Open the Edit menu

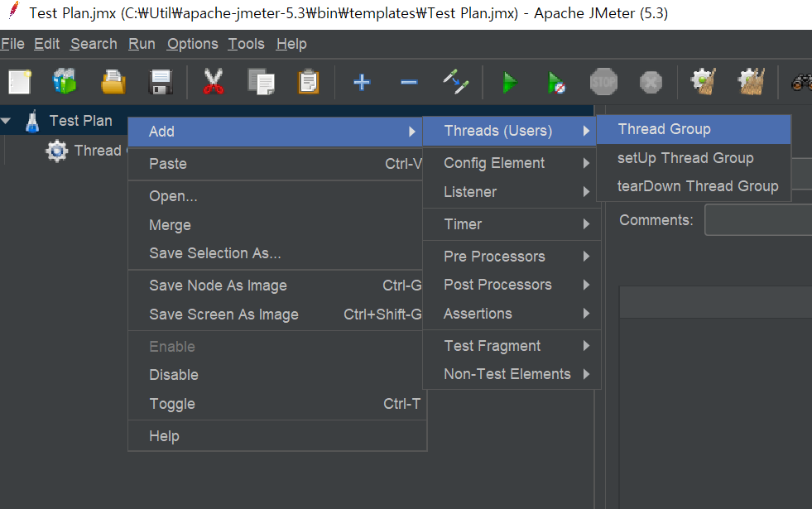pos(46,44)
